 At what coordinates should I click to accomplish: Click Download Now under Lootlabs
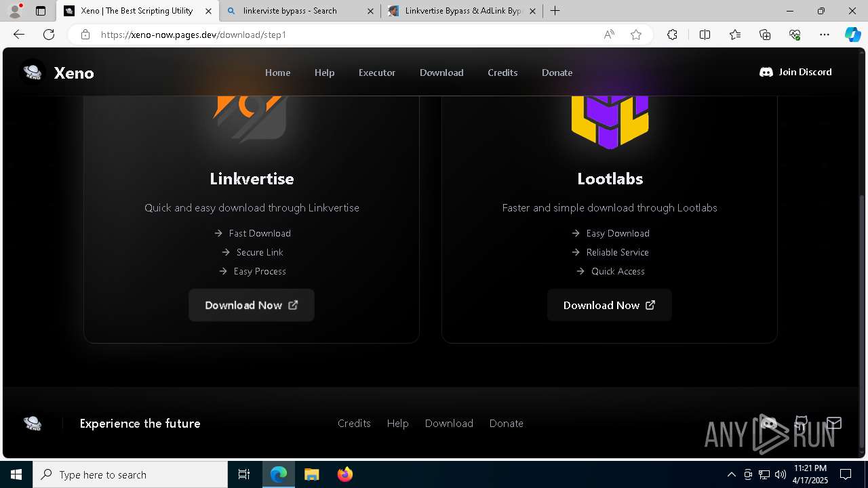tap(609, 305)
